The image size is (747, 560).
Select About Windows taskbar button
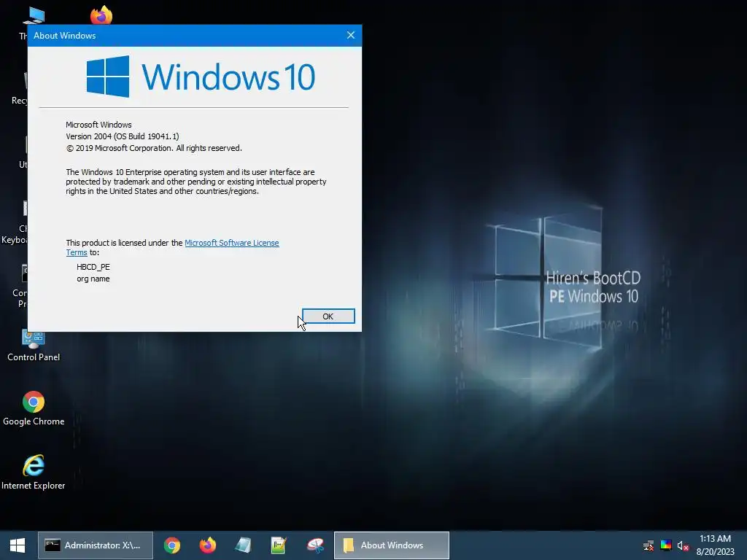(392, 545)
